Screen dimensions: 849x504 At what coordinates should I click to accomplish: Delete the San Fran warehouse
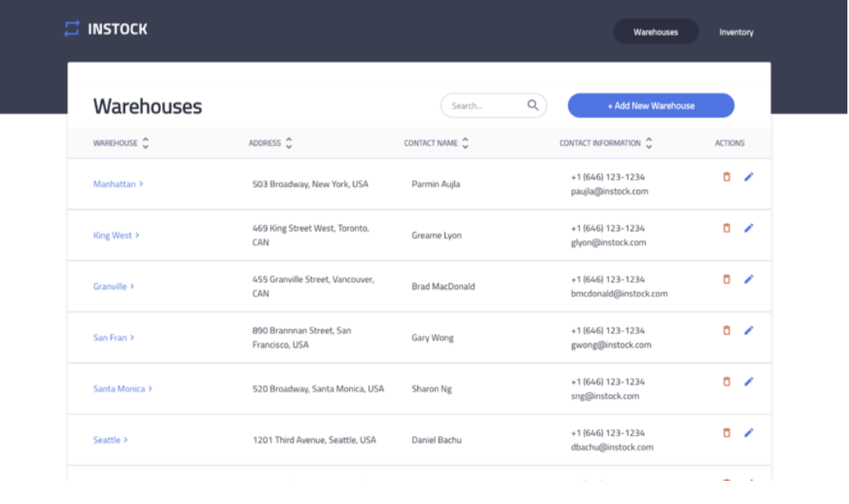tap(726, 330)
